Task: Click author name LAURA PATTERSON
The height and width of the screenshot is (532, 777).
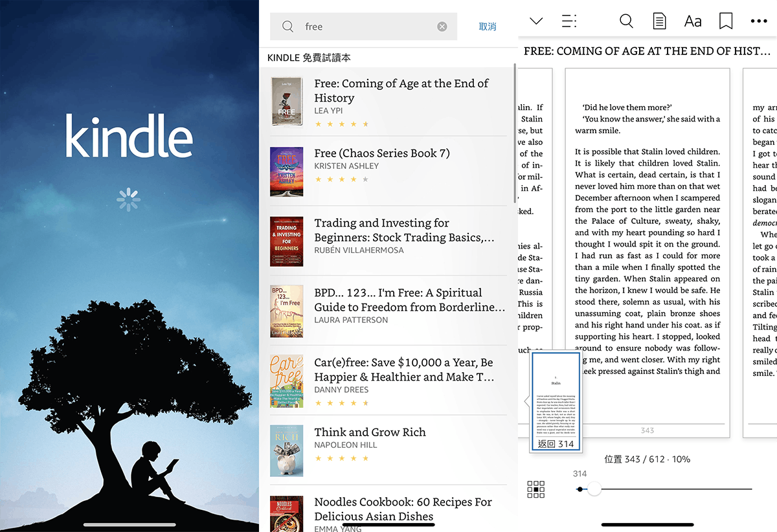Action: tap(351, 320)
